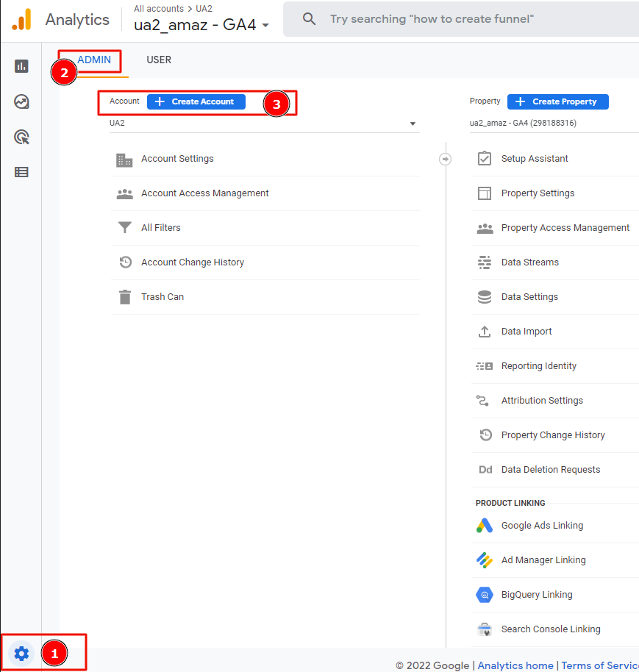Open Google Ads Linking text entry
Viewport: 639px width, 672px height.
pyautogui.click(x=542, y=526)
